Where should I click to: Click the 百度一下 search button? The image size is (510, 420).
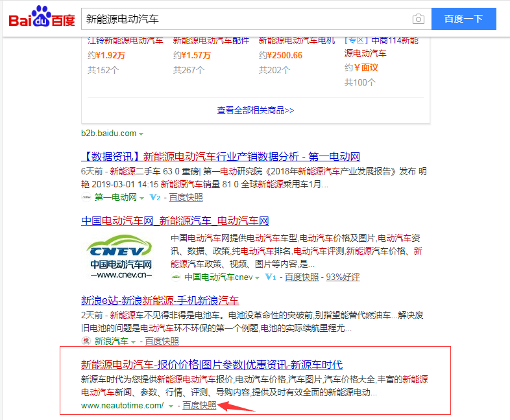pos(463,19)
